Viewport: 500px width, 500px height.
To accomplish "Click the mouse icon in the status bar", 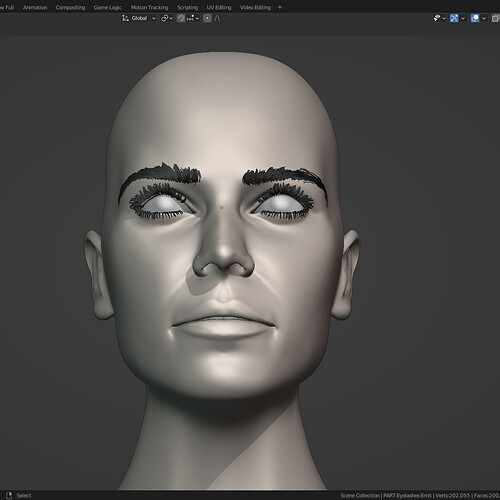I will (9, 495).
